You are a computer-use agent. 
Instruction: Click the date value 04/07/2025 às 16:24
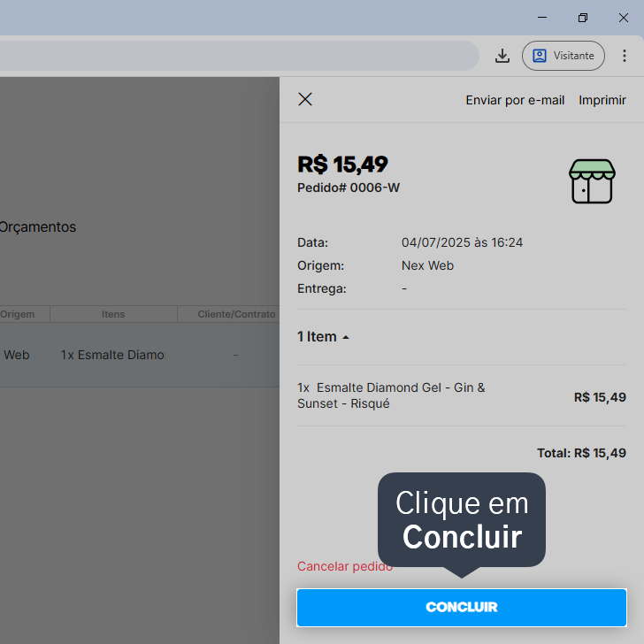tap(462, 242)
